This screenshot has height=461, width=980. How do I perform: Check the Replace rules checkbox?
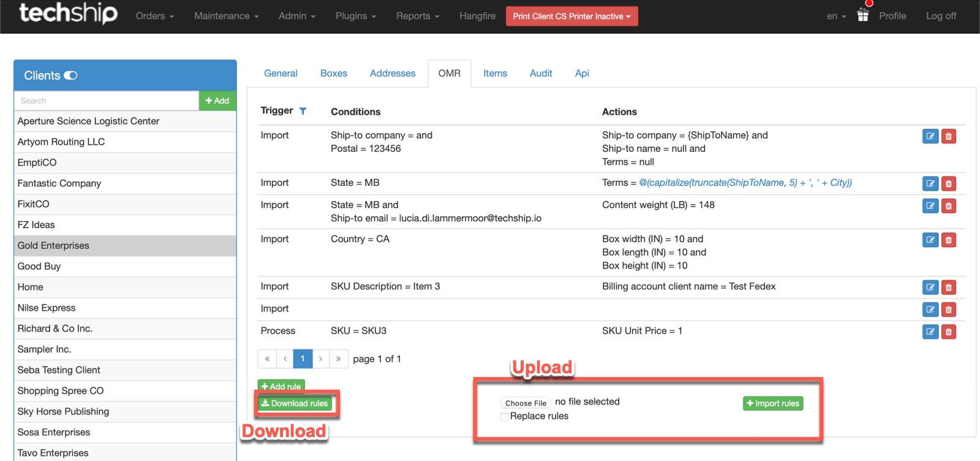click(504, 416)
